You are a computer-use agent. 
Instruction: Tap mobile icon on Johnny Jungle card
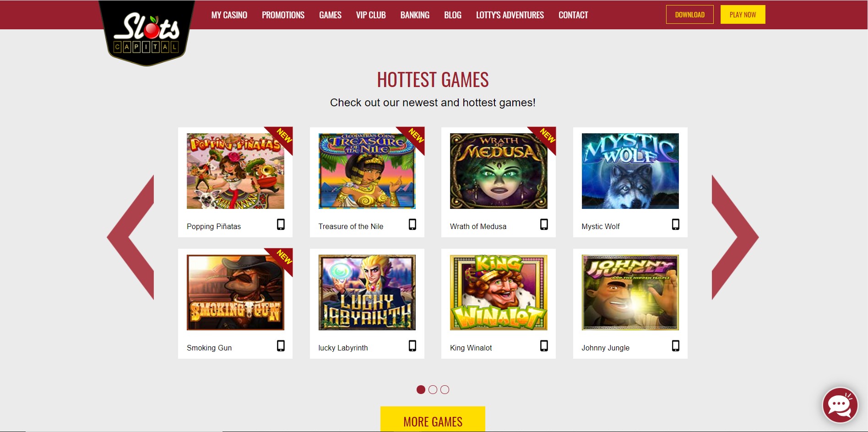(676, 346)
